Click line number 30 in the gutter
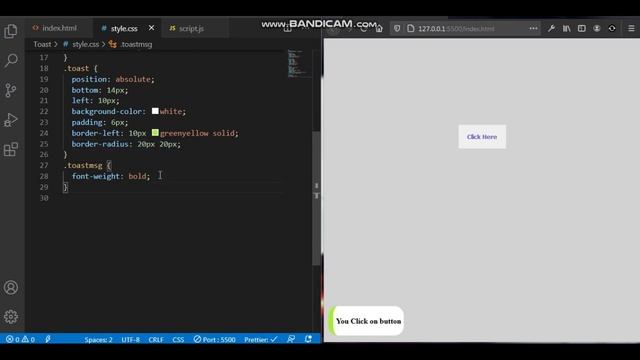Screen dimensions: 640x360 tap(44, 198)
